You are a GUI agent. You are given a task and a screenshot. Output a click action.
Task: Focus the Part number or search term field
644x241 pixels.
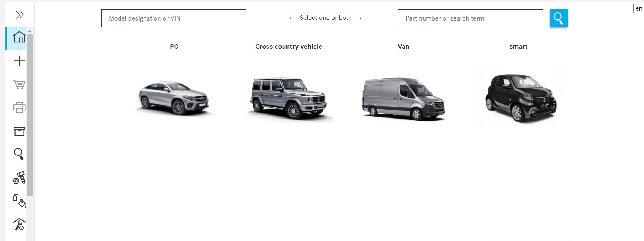click(x=470, y=18)
